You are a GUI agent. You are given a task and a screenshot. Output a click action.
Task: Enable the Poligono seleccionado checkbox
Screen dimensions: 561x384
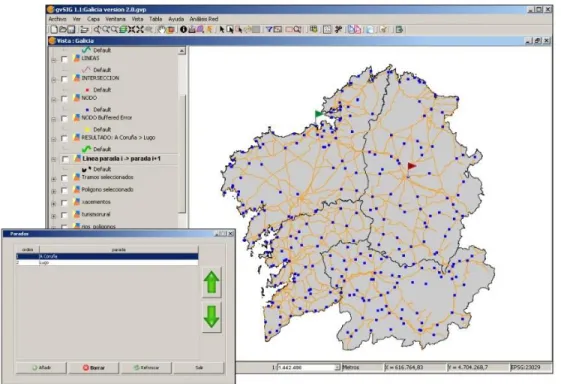64,191
